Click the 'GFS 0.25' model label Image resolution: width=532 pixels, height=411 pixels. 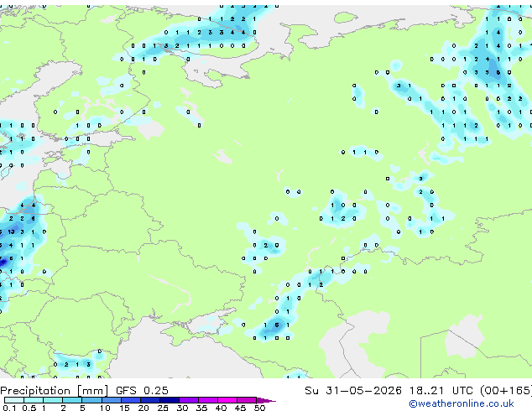[142, 391]
